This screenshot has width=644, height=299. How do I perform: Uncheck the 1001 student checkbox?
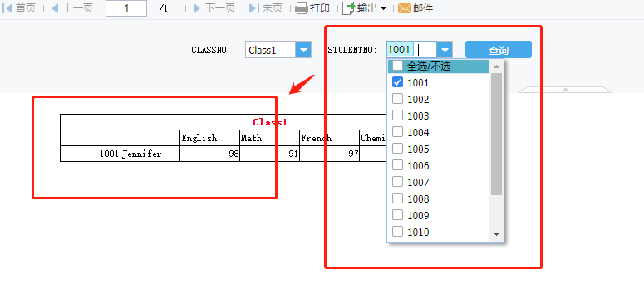coord(397,82)
